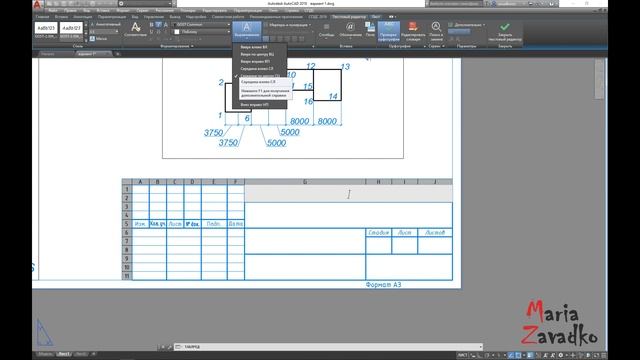Click table row header 5
640x360 pixels.
click(127, 224)
